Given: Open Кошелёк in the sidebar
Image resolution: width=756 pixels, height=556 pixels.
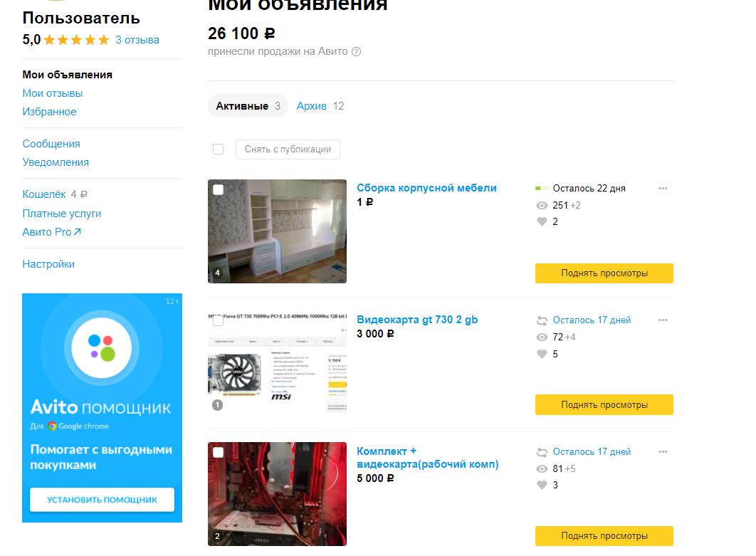Looking at the screenshot, I should [x=44, y=194].
